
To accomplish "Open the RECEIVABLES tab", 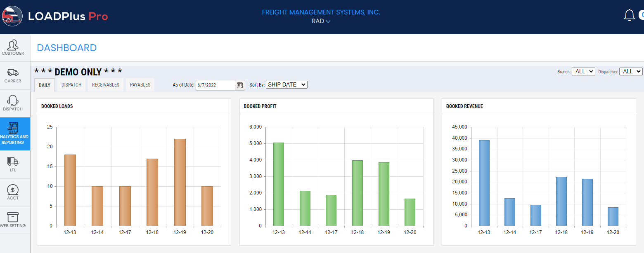I will coord(106,84).
